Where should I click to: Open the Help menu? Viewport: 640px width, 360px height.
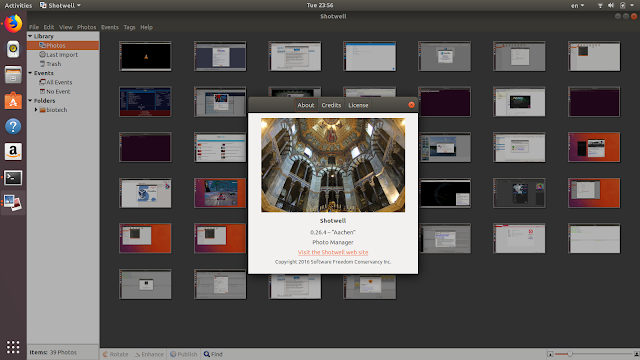(147, 27)
